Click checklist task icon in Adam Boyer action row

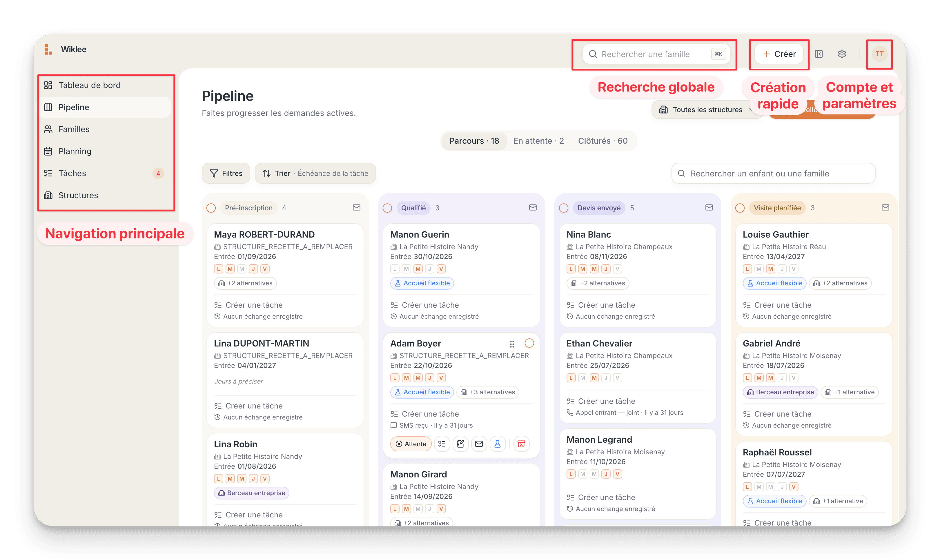(442, 444)
